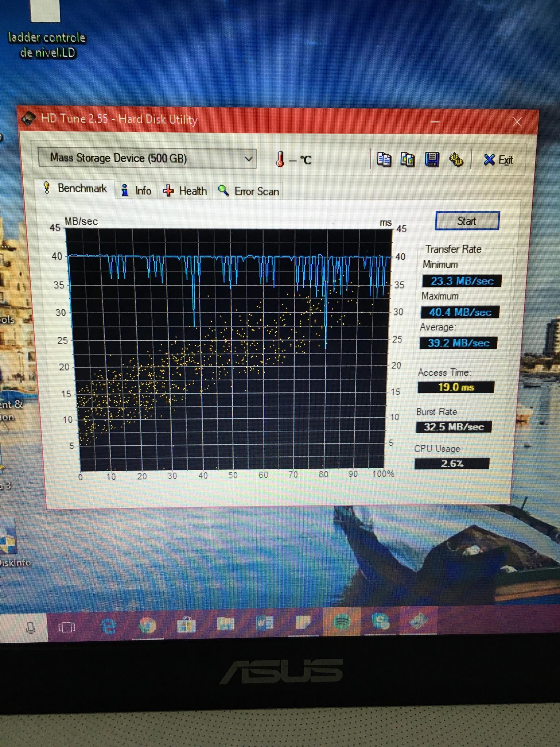Click the Burst Rate value 32.5 MB/sec
The height and width of the screenshot is (747, 560).
pyautogui.click(x=454, y=427)
